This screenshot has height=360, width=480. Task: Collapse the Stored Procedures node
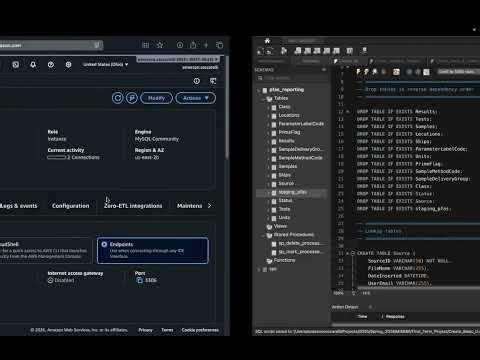point(263,235)
